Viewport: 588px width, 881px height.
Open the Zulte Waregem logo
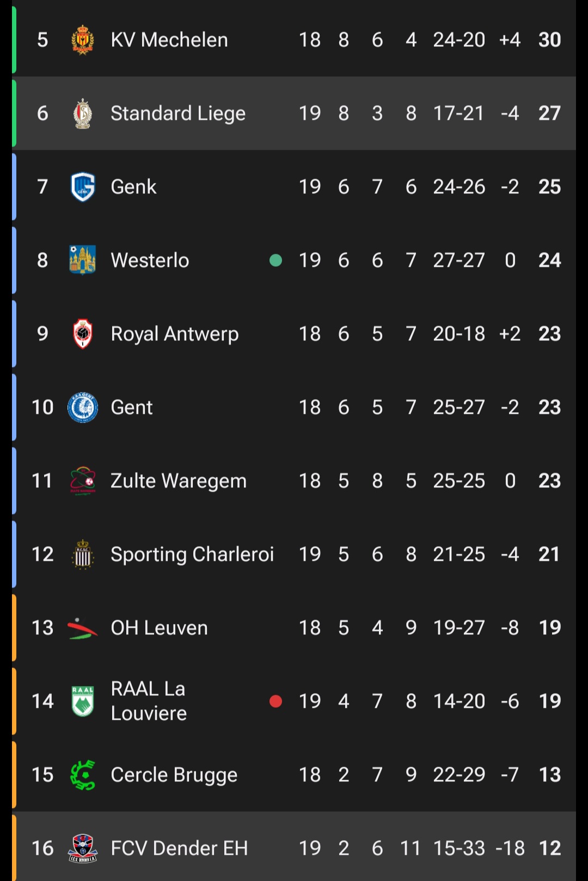[x=83, y=480]
